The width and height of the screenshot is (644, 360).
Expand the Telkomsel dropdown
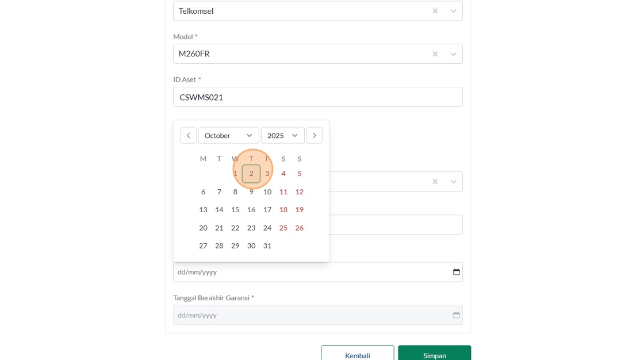(x=453, y=11)
